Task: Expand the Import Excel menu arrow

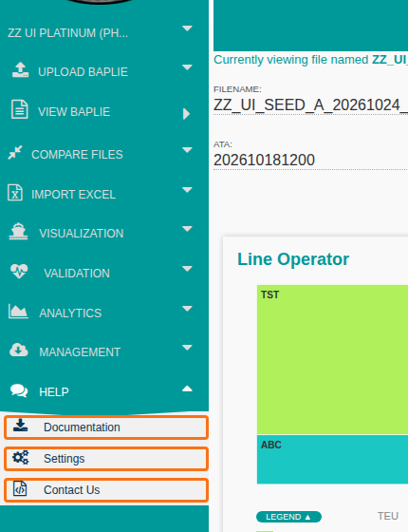Action: point(187,190)
